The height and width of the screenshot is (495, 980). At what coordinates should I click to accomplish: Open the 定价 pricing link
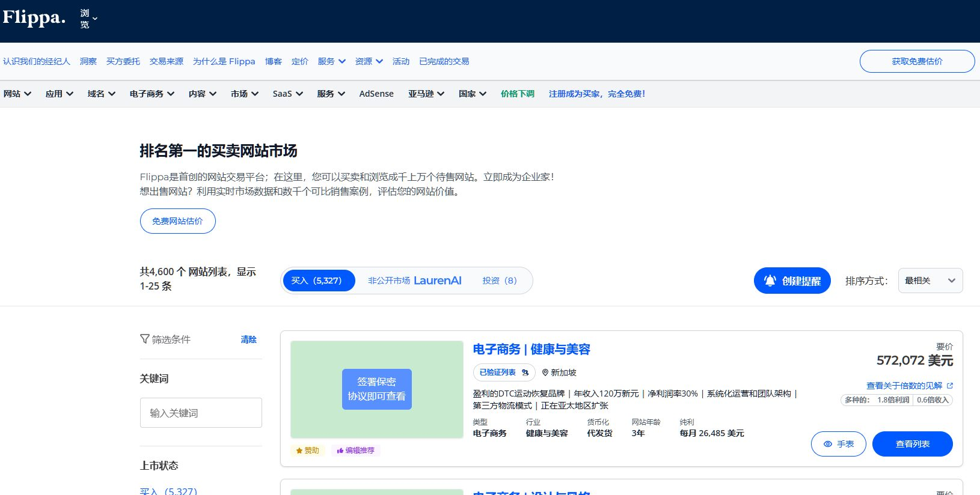click(x=300, y=61)
